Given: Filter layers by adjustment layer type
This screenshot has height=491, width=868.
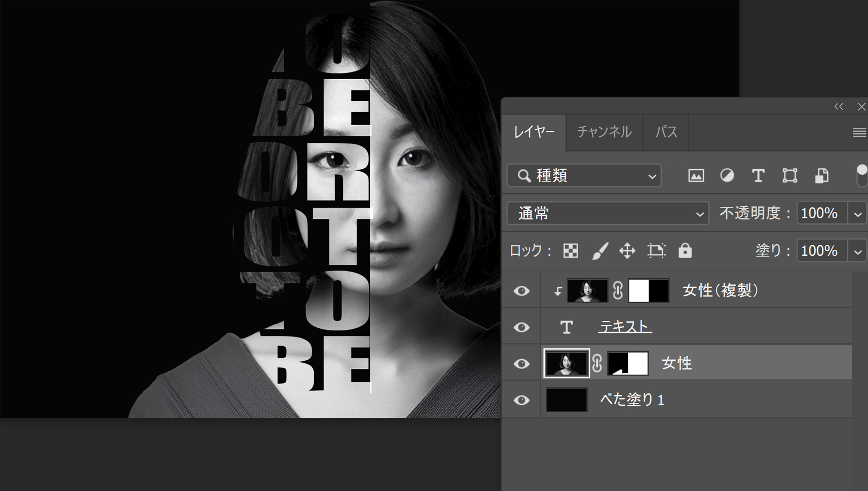Looking at the screenshot, I should pos(727,176).
